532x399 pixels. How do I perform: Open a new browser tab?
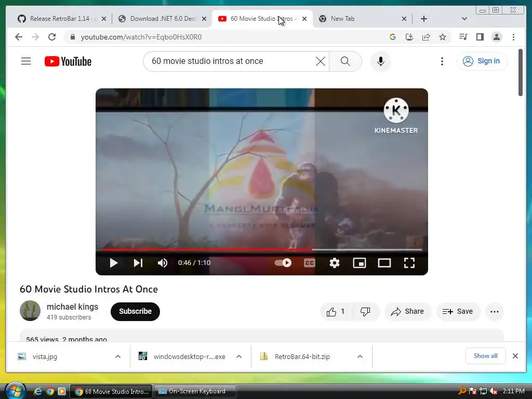(x=424, y=19)
